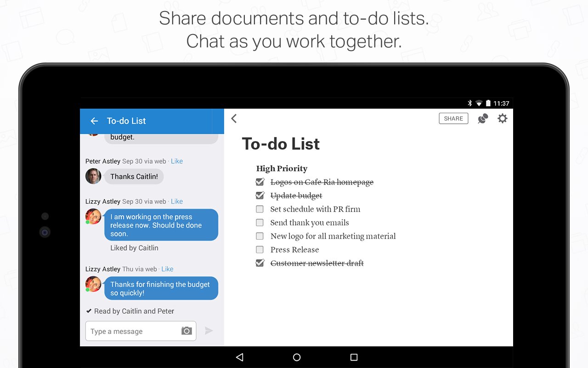Uncheck 'Logos on Cafe Ria homepage' checkbox
The height and width of the screenshot is (368, 588).
click(260, 182)
